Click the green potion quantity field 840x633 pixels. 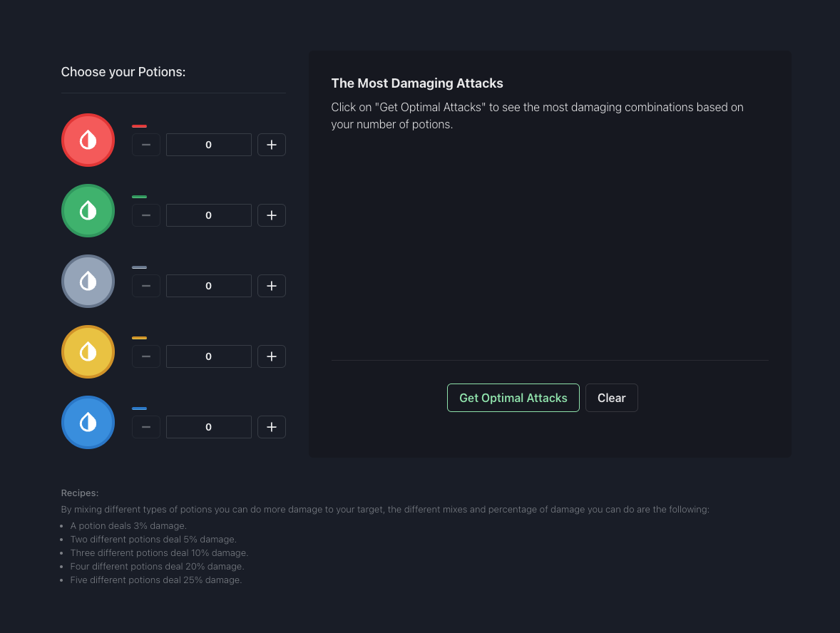coord(208,215)
